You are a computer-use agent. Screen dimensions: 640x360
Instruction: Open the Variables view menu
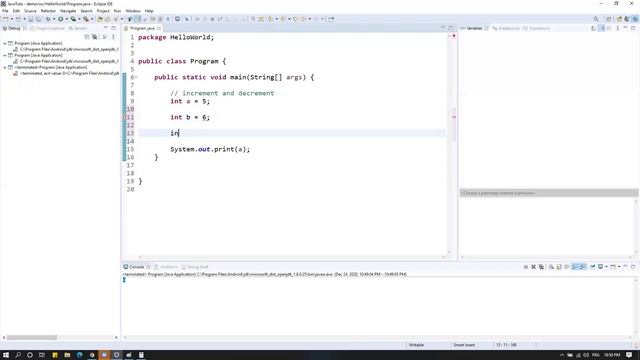(618, 28)
